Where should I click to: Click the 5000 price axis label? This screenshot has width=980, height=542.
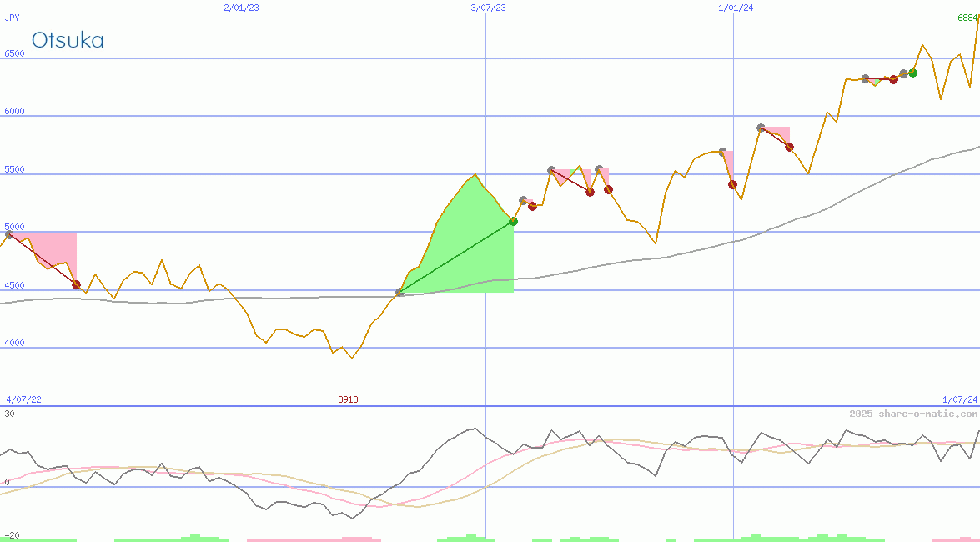[x=14, y=227]
